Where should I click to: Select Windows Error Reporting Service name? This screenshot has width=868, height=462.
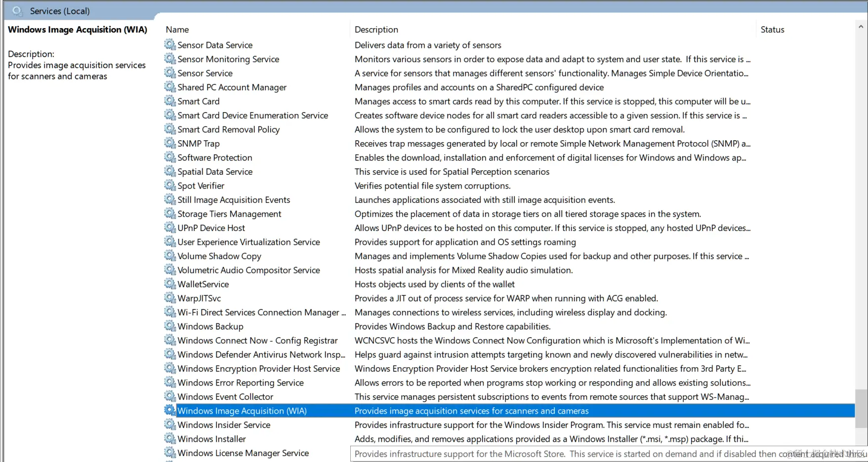click(x=241, y=383)
